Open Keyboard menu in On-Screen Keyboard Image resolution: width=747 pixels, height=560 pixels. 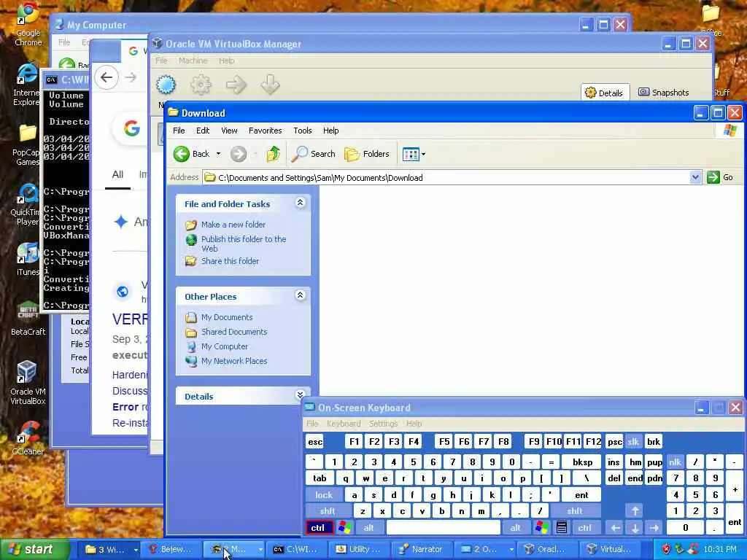[344, 424]
